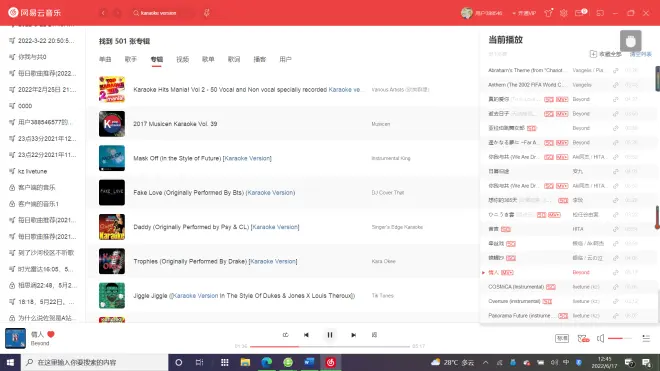
Task: Go back to the previous track
Action: click(x=306, y=335)
